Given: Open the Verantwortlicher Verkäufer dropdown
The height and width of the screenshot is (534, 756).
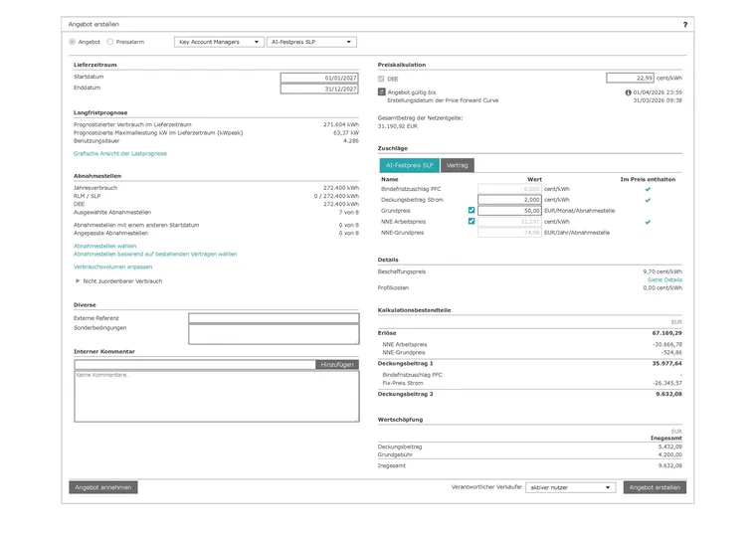Looking at the screenshot, I should 571,487.
